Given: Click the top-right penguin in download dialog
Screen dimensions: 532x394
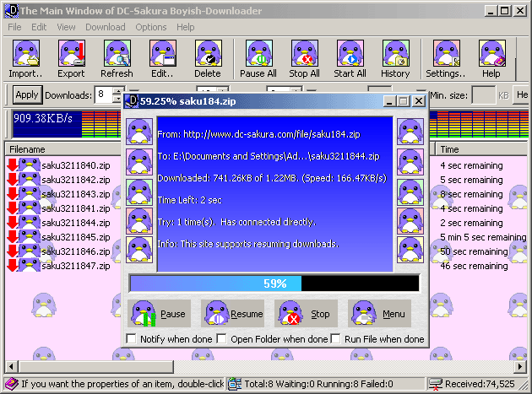Looking at the screenshot, I should click(x=410, y=132).
